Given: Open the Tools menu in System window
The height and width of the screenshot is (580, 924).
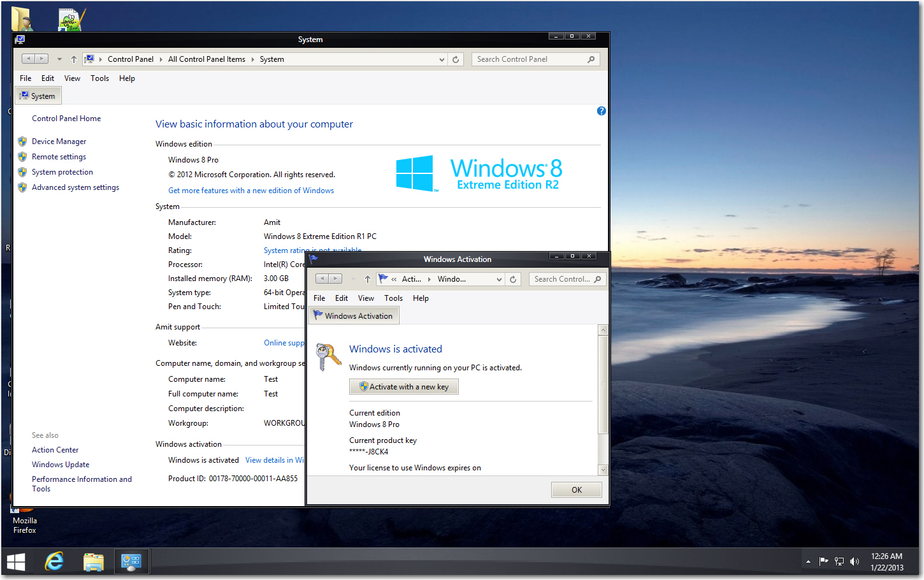Looking at the screenshot, I should point(99,78).
